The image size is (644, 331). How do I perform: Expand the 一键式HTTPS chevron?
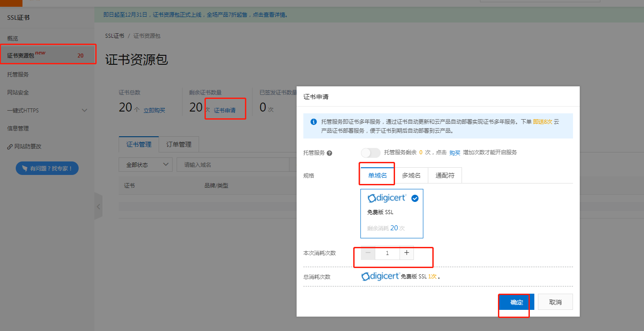click(84, 111)
